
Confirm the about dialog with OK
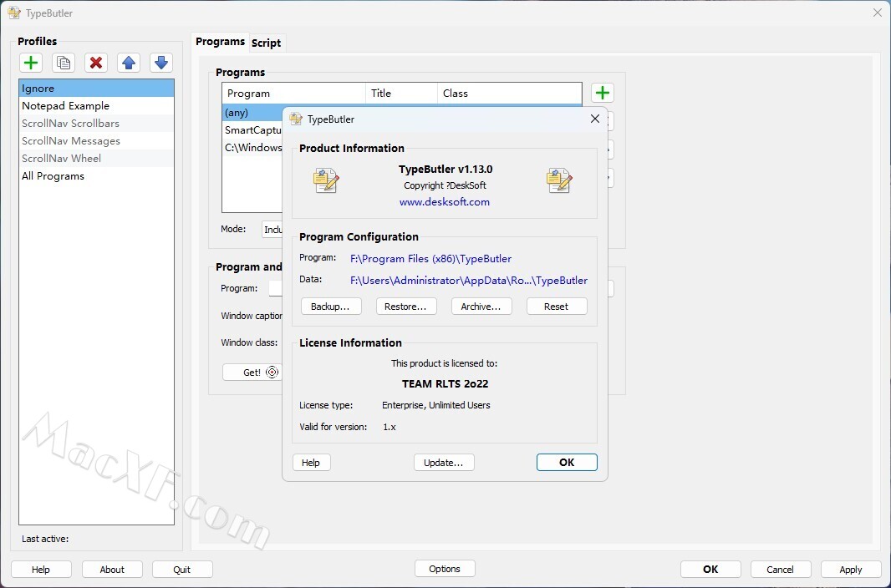pos(567,462)
